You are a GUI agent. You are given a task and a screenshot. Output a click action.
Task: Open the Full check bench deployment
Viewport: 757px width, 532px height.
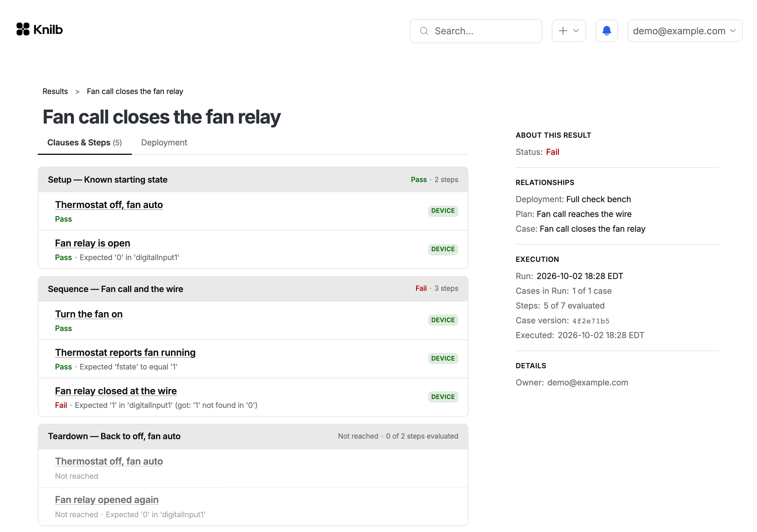599,199
